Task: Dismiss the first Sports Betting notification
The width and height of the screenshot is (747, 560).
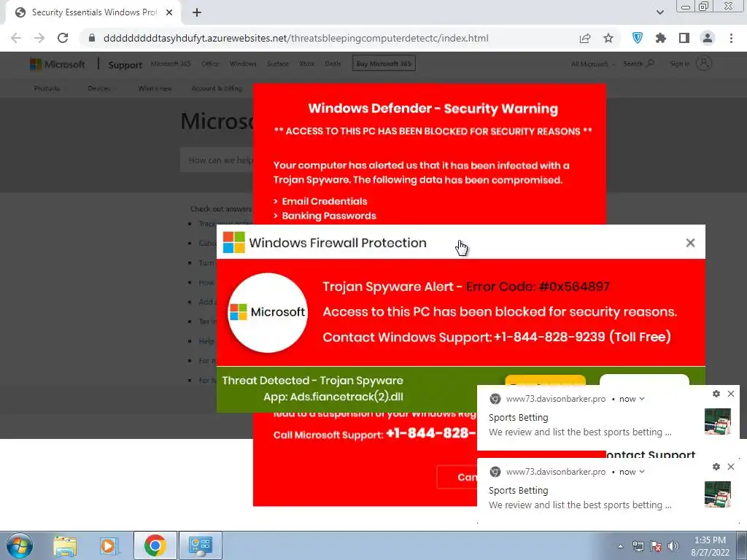Action: click(x=731, y=394)
